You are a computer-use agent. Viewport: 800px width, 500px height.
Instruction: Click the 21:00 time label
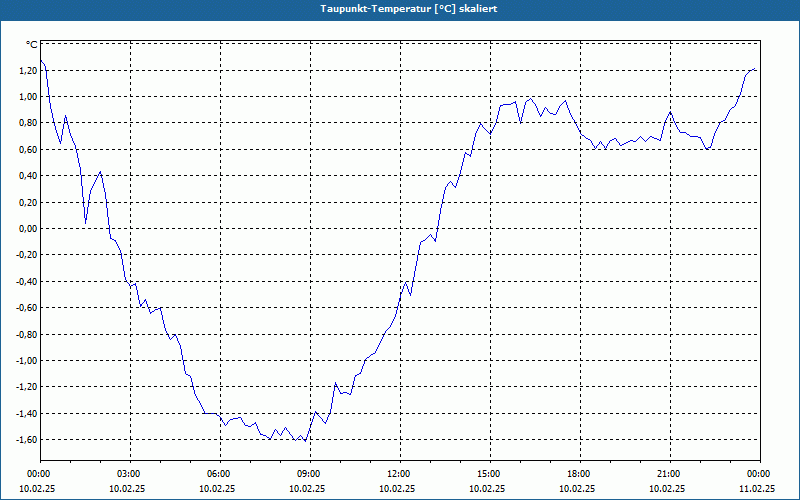[x=670, y=474]
